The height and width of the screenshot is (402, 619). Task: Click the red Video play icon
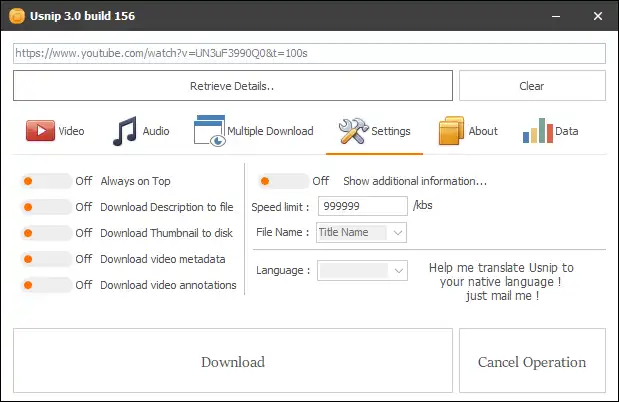pyautogui.click(x=40, y=131)
